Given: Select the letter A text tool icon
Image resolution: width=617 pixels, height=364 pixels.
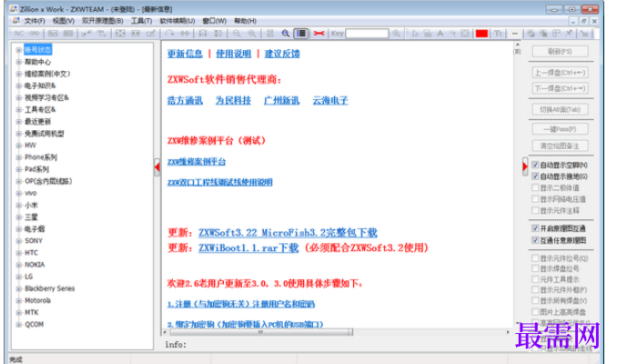Looking at the screenshot, I should (x=440, y=34).
